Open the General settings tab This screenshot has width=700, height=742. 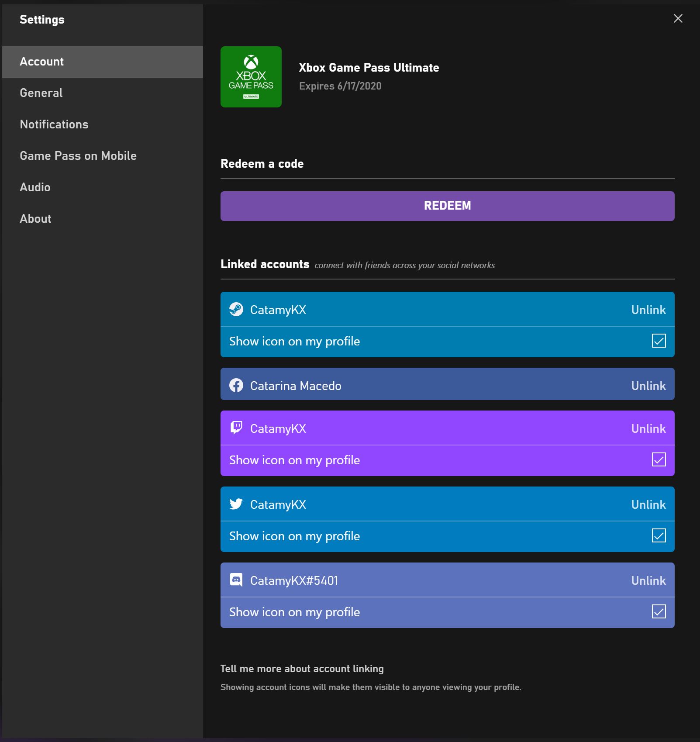103,93
